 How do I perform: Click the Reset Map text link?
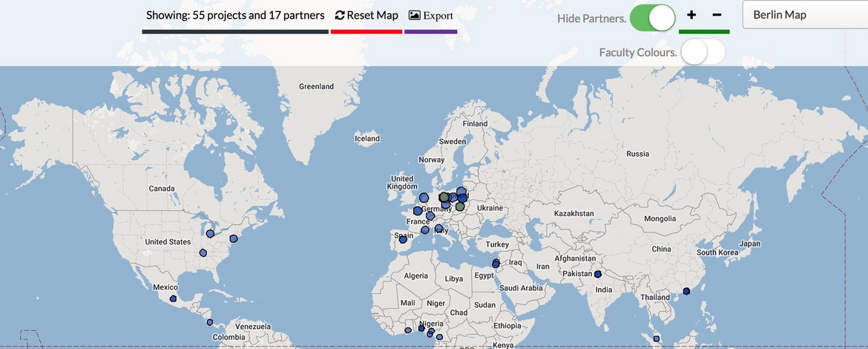[x=372, y=16]
